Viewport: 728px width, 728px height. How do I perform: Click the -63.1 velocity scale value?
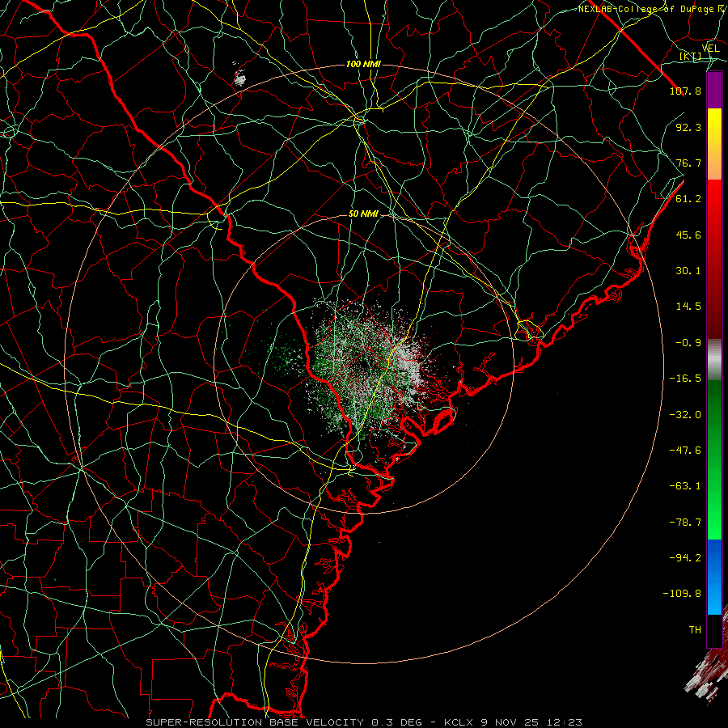coord(685,486)
